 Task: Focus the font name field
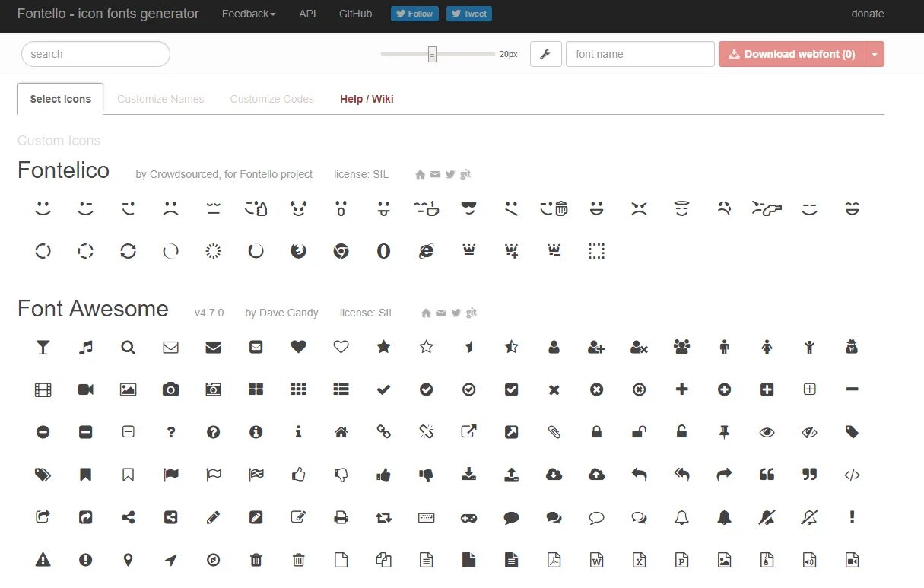point(640,54)
